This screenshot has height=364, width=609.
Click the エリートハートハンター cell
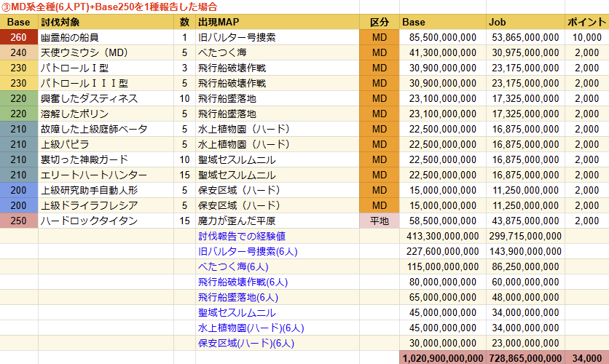106,175
